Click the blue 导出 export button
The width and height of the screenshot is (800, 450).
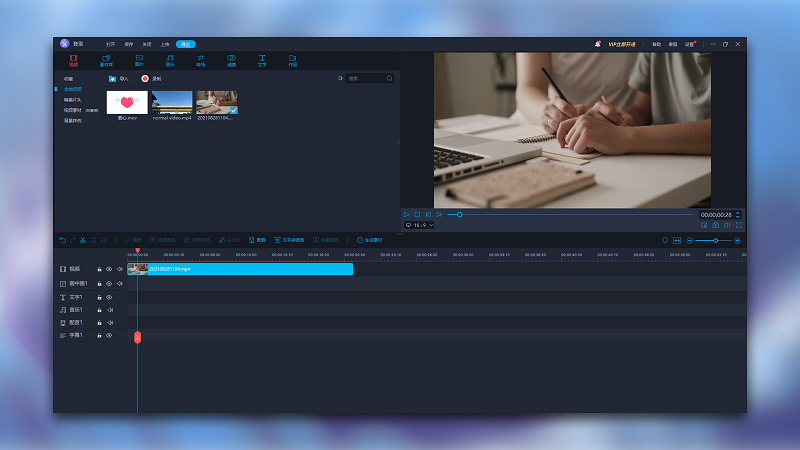pos(186,44)
